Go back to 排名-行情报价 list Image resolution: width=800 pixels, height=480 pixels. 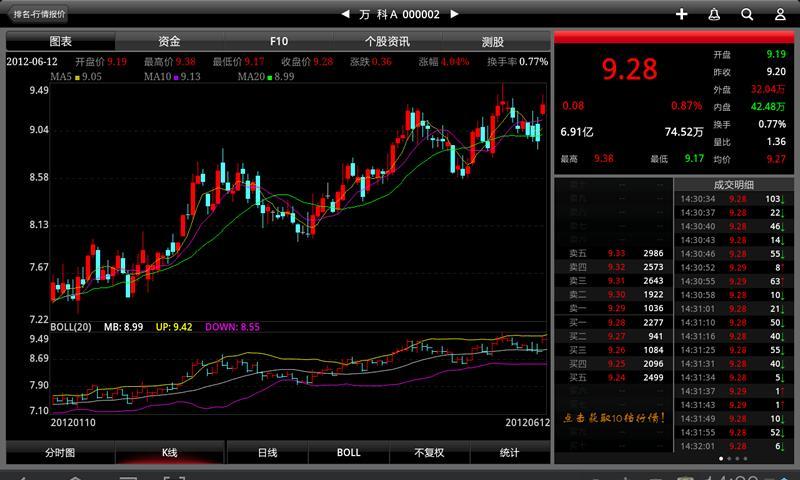[x=39, y=14]
